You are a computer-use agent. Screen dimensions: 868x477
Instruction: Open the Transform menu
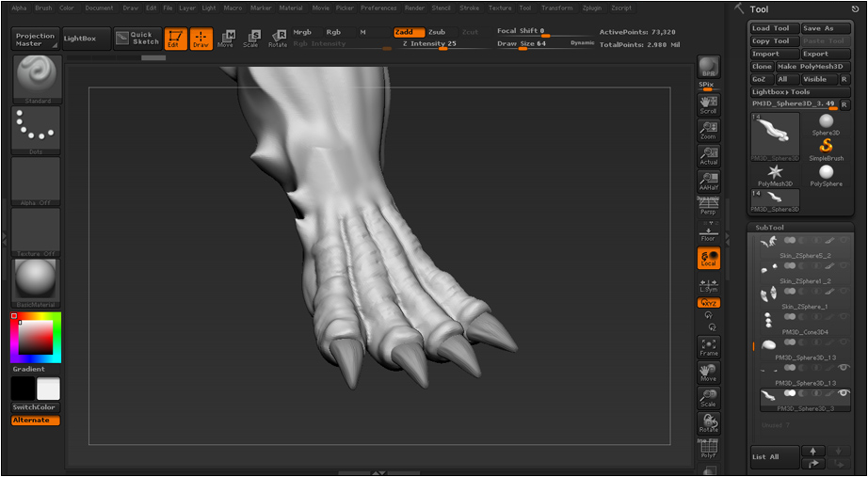point(557,8)
